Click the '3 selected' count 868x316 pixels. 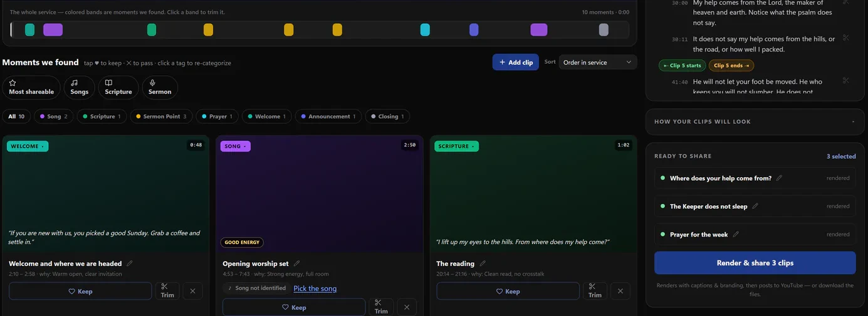coord(841,156)
